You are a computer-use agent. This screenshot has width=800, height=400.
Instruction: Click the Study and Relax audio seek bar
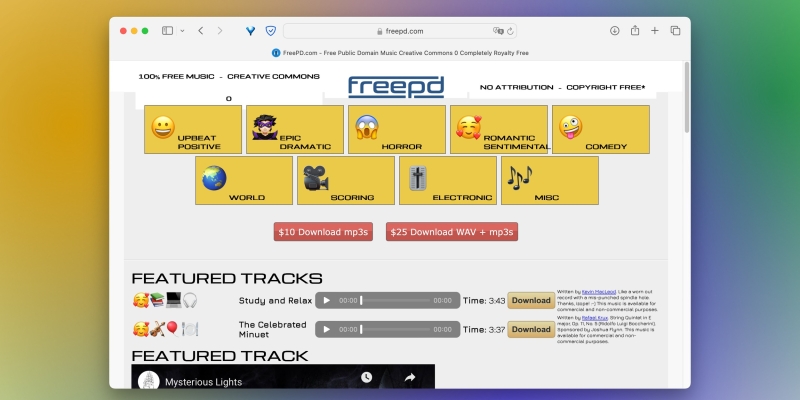395,300
